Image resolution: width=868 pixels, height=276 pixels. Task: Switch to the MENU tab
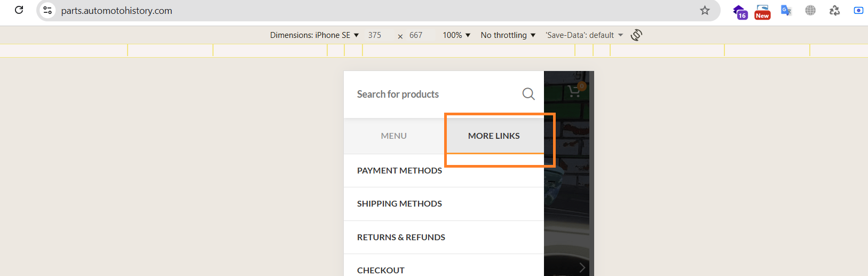394,136
